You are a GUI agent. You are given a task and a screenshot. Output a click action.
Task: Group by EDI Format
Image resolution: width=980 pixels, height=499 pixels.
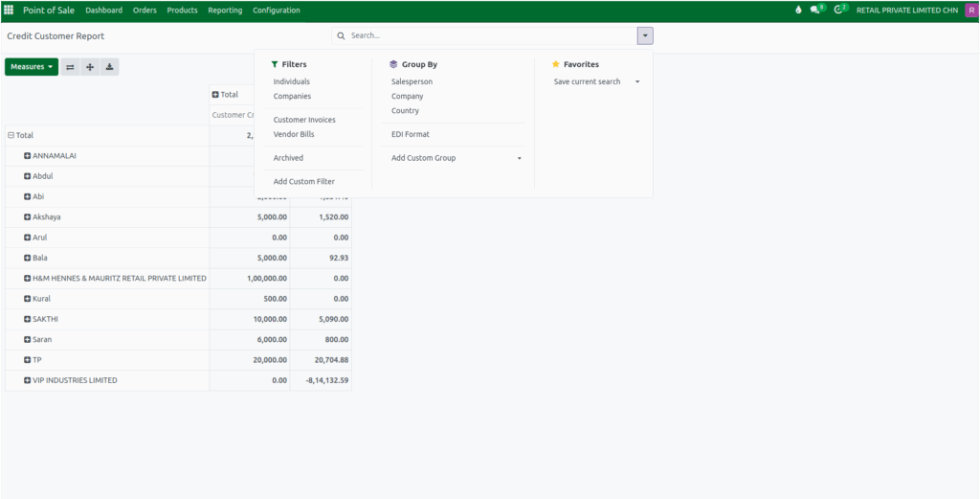(x=411, y=134)
